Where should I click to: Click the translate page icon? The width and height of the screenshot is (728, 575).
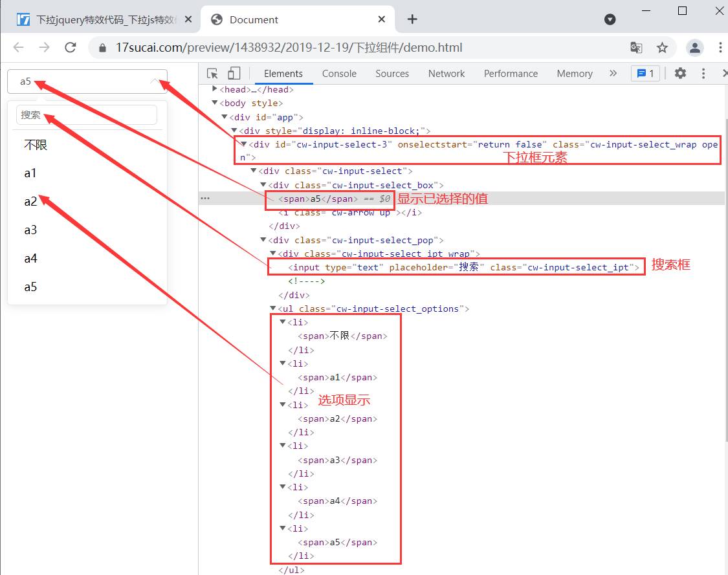pyautogui.click(x=636, y=47)
